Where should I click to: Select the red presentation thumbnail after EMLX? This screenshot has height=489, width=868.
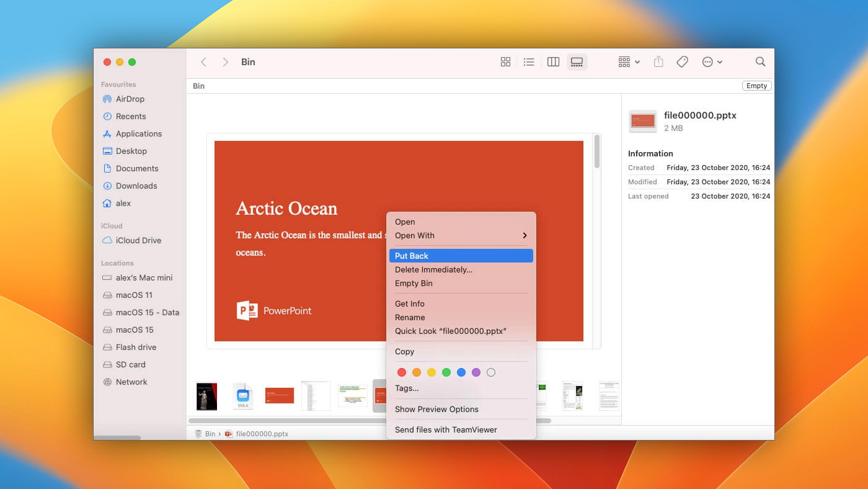coord(280,395)
